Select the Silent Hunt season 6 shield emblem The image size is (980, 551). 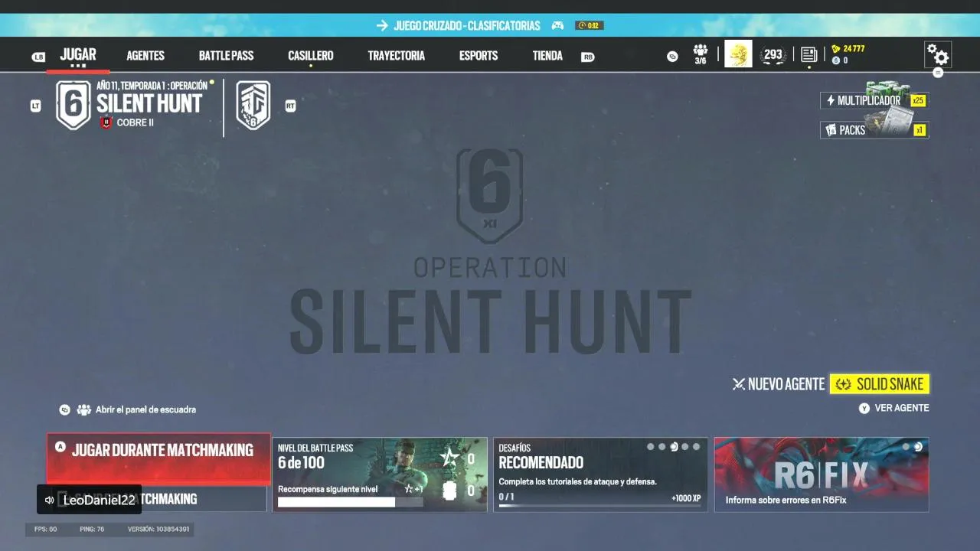point(73,105)
